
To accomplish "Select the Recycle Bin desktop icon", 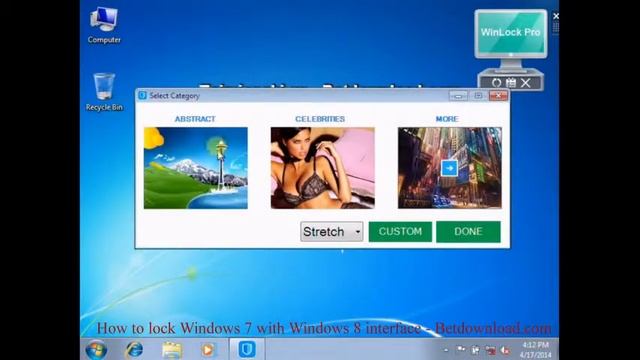I will (x=104, y=92).
